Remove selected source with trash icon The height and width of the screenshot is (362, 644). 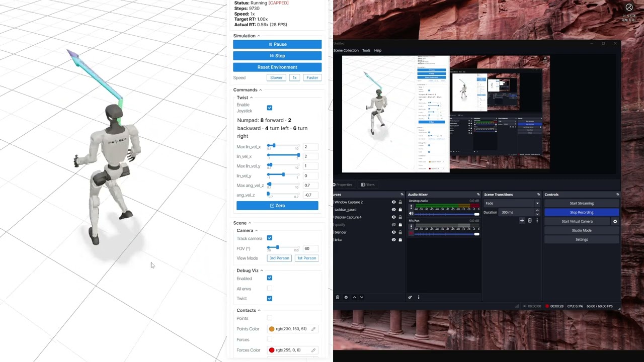click(338, 297)
